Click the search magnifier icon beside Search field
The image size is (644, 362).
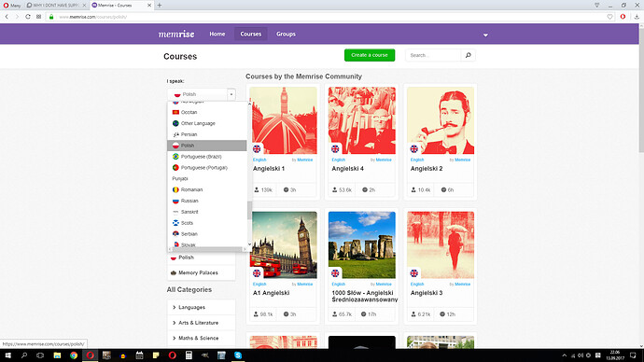[x=468, y=55]
